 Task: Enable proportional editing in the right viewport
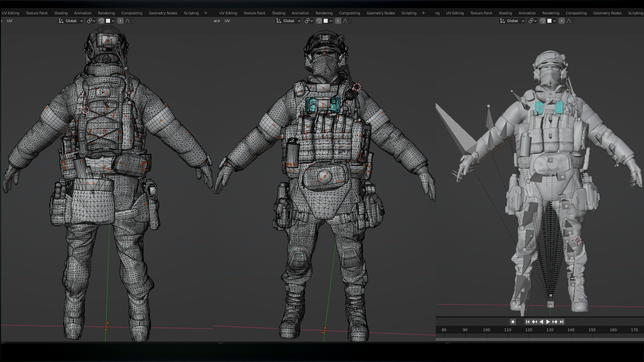[562, 21]
